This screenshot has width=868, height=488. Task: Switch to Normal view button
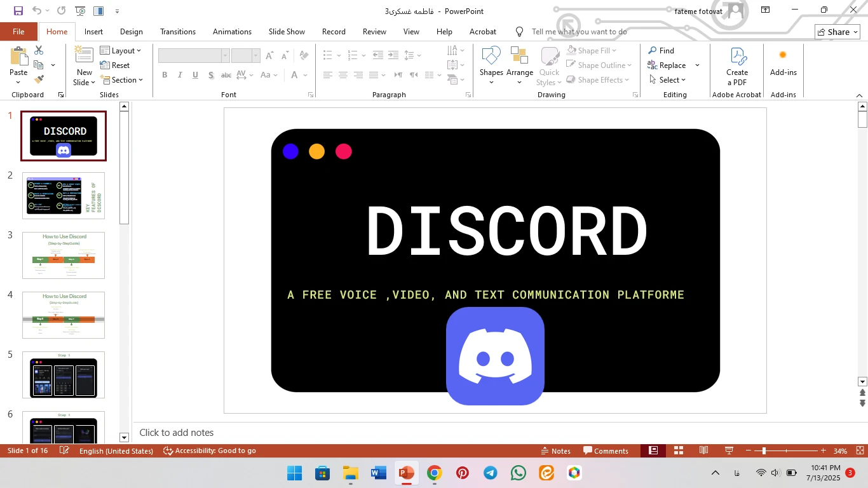pos(653,451)
